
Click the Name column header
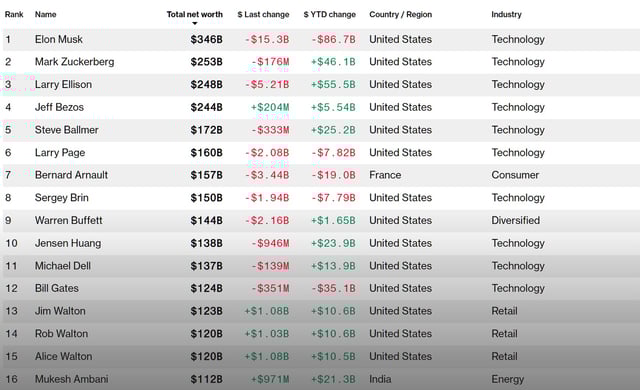coord(45,14)
